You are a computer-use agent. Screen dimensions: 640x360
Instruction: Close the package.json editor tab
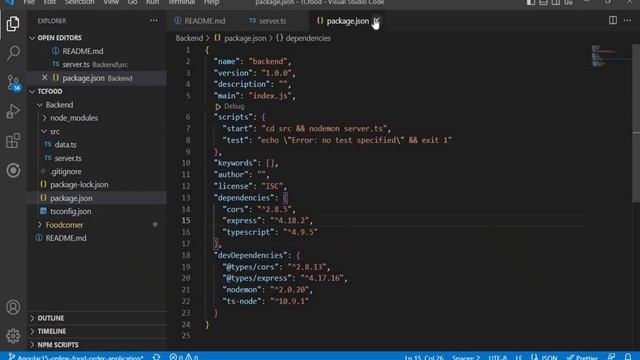[376, 21]
